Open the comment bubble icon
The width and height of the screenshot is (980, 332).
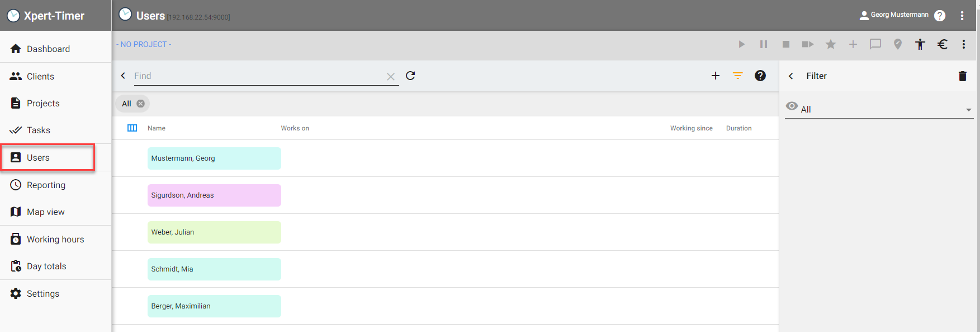coord(875,44)
